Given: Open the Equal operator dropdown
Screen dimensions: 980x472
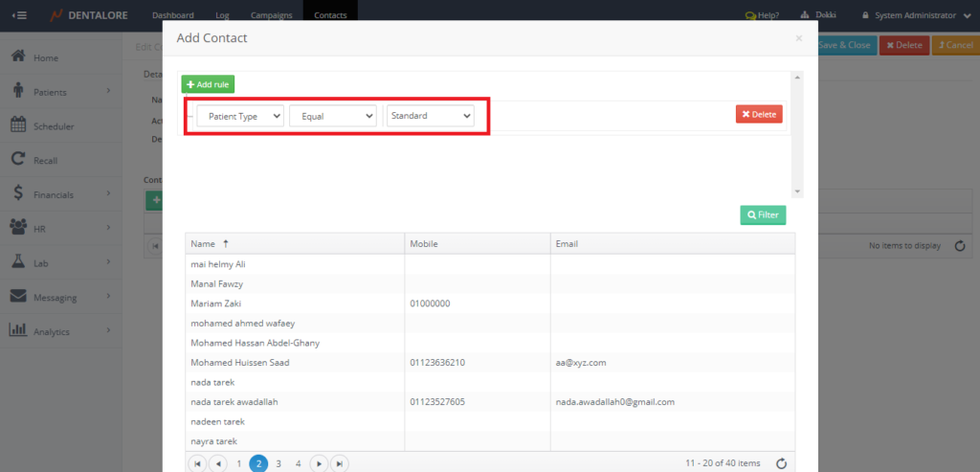Looking at the screenshot, I should (x=332, y=116).
